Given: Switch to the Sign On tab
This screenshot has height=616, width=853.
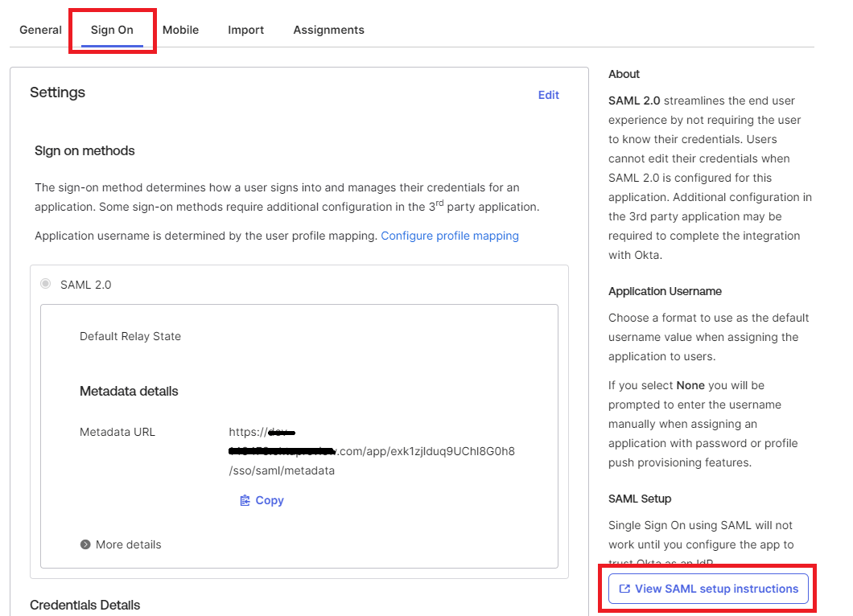Looking at the screenshot, I should (112, 30).
